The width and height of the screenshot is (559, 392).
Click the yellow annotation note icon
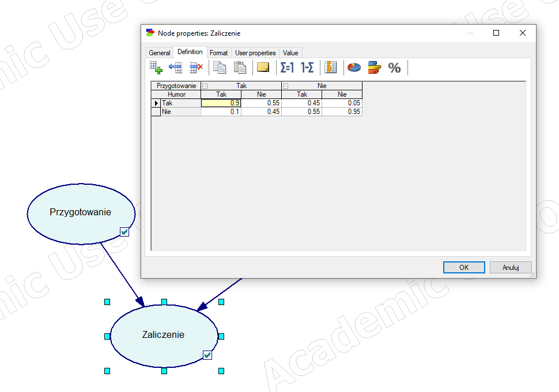(x=263, y=67)
